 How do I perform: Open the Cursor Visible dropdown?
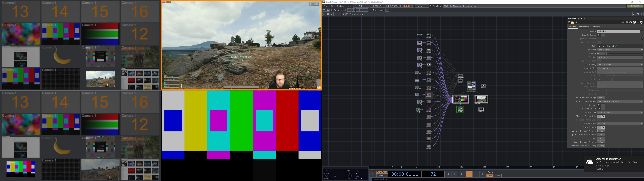click(620, 112)
